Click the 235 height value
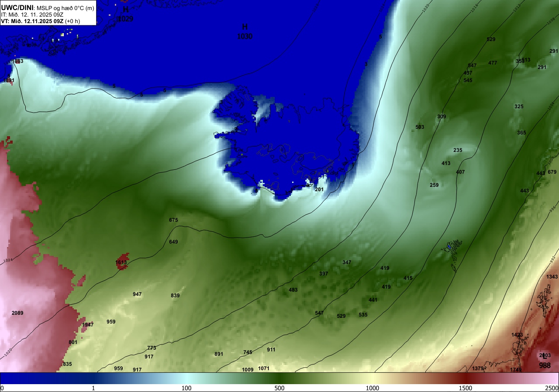This screenshot has height=392, width=559. click(458, 150)
